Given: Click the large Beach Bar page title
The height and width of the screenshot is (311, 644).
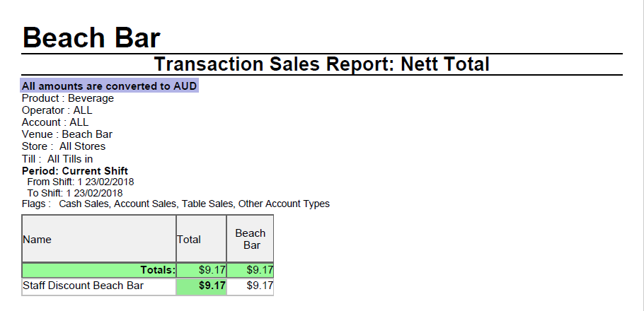Looking at the screenshot, I should 91,37.
